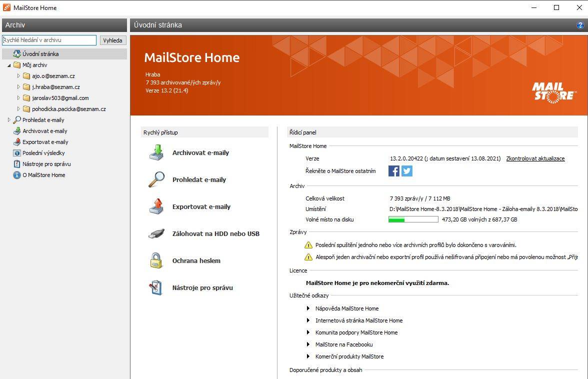This screenshot has height=379, width=588.
Task: Click the magnifier icon beside Prohledat e-maily in sidebar
Action: coord(17,120)
